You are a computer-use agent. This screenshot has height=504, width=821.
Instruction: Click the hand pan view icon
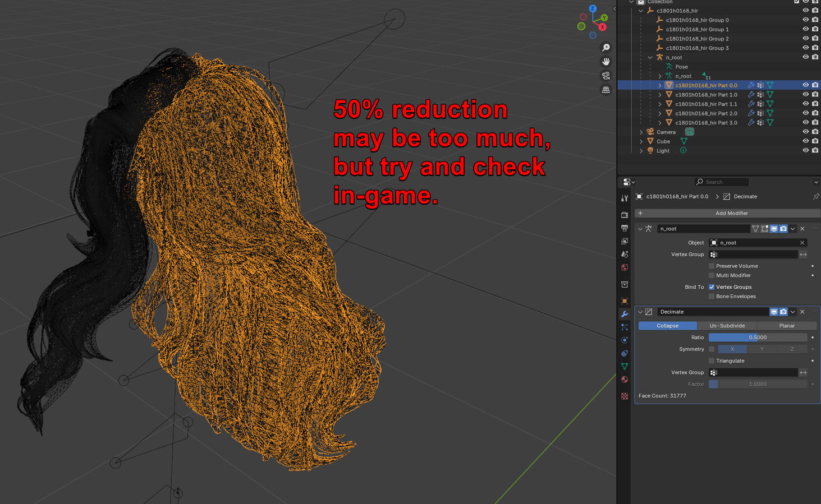[x=606, y=62]
